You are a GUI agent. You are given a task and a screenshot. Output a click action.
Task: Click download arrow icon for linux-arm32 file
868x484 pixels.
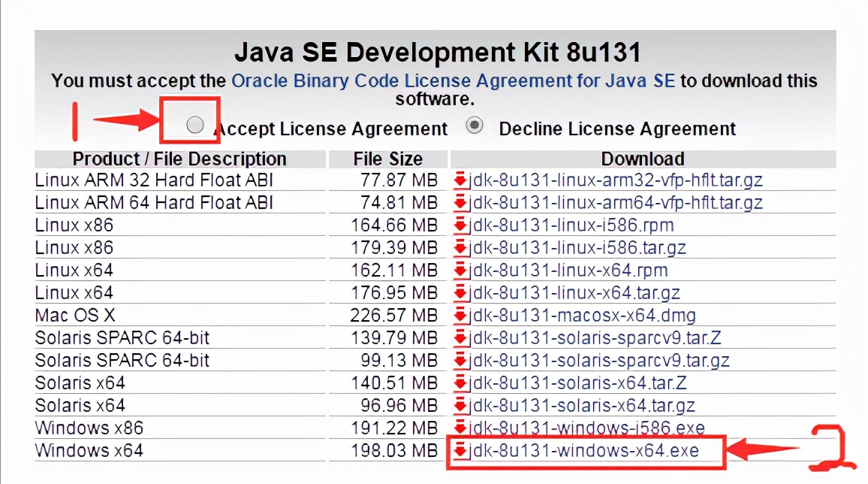460,180
